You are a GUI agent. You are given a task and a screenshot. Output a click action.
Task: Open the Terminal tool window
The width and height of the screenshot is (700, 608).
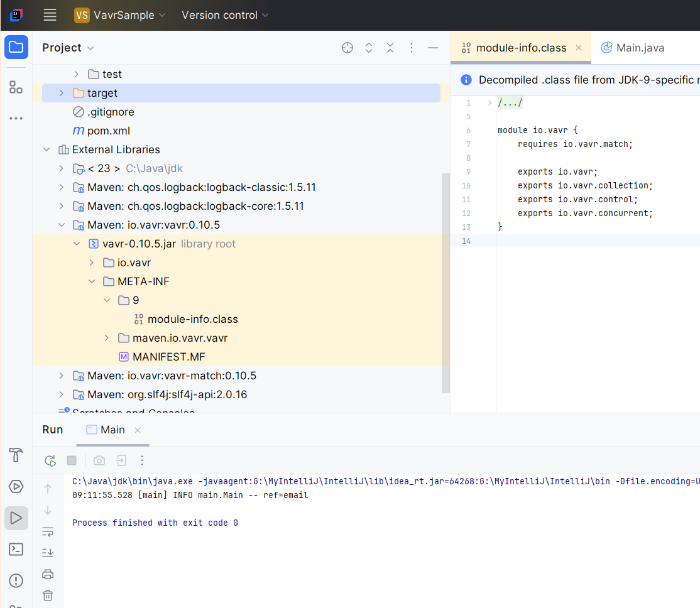16,549
